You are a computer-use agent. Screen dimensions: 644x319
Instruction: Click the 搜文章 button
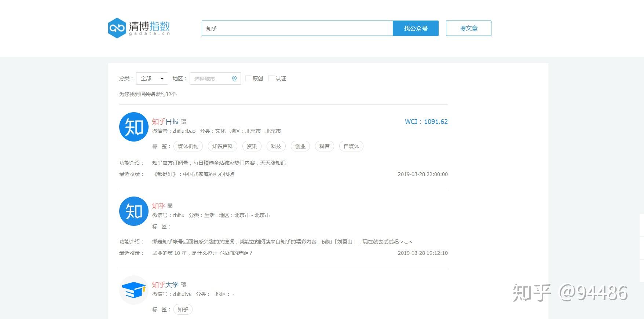tap(469, 28)
